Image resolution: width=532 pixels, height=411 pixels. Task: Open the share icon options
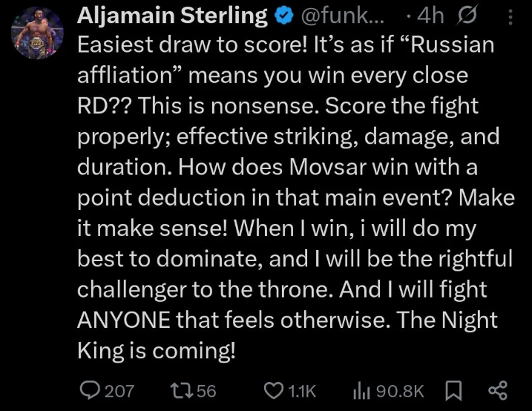click(x=497, y=389)
